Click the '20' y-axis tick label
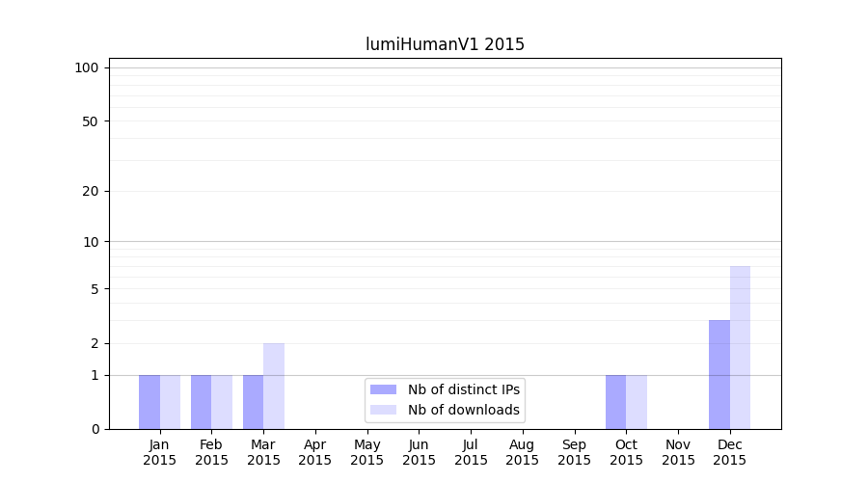868x482 pixels. (91, 191)
